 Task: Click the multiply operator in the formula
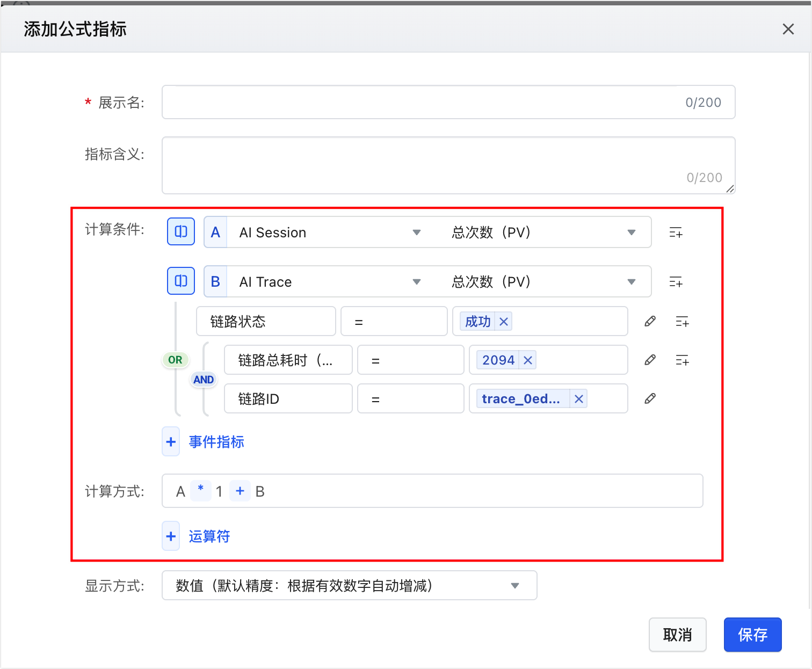[201, 490]
